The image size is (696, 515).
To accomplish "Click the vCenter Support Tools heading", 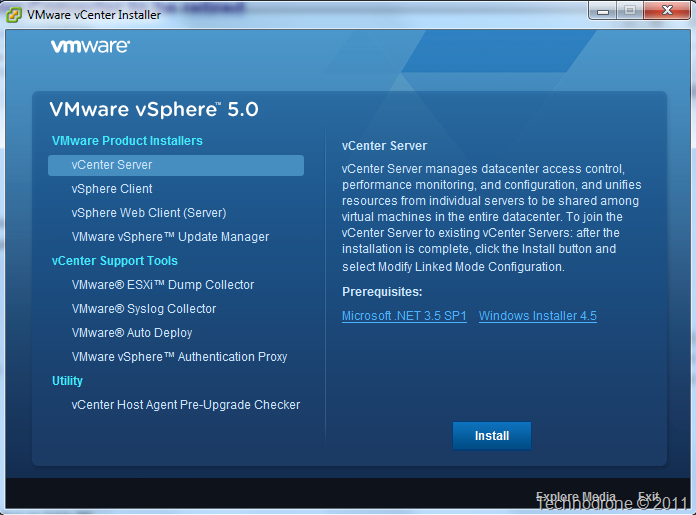I will [115, 261].
